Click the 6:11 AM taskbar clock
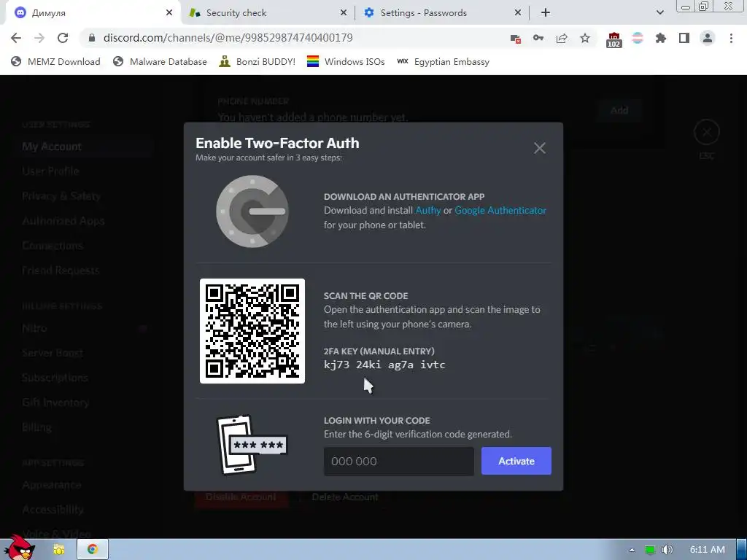 pos(707,550)
